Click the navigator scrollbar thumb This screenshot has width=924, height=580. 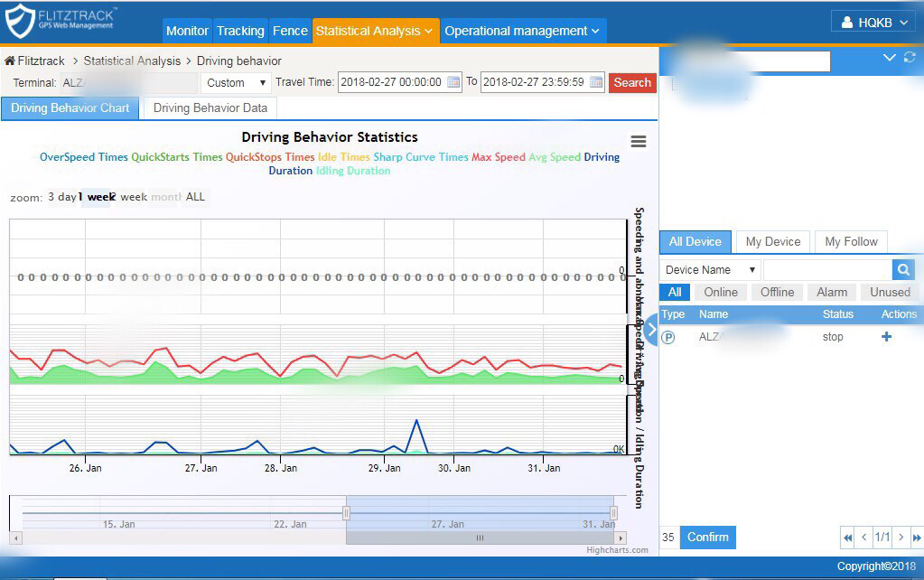coord(480,538)
